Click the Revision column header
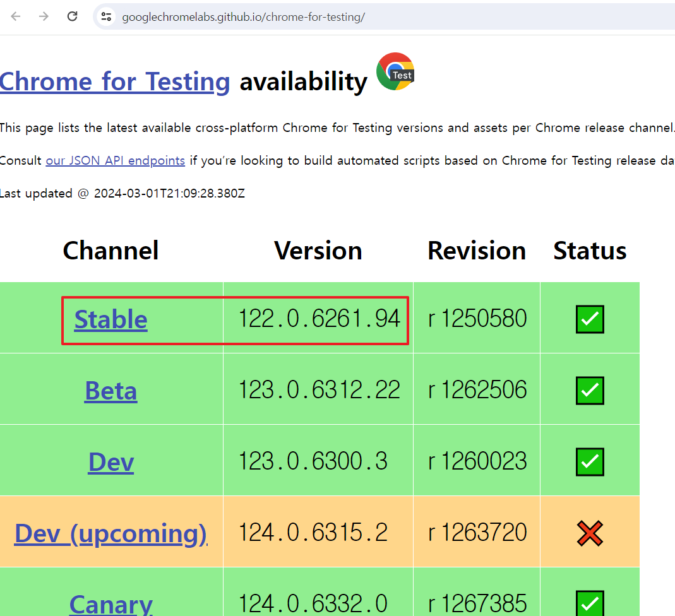Image resolution: width=675 pixels, height=616 pixels. pyautogui.click(x=477, y=251)
